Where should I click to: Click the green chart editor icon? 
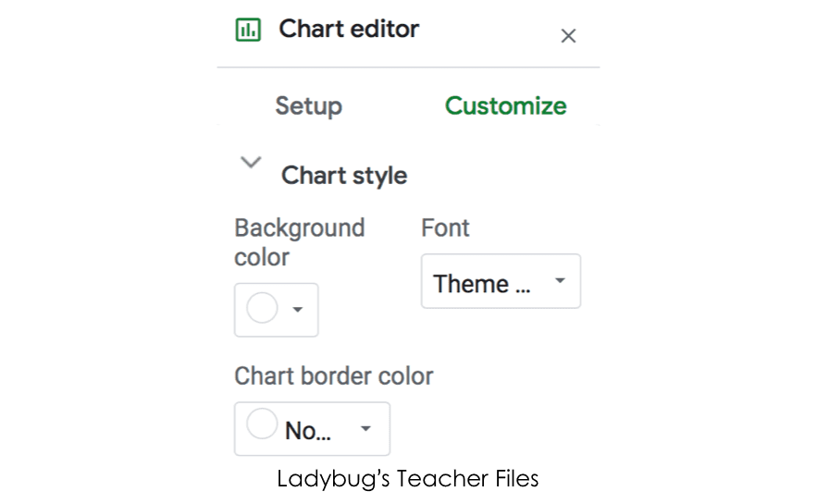point(248,30)
